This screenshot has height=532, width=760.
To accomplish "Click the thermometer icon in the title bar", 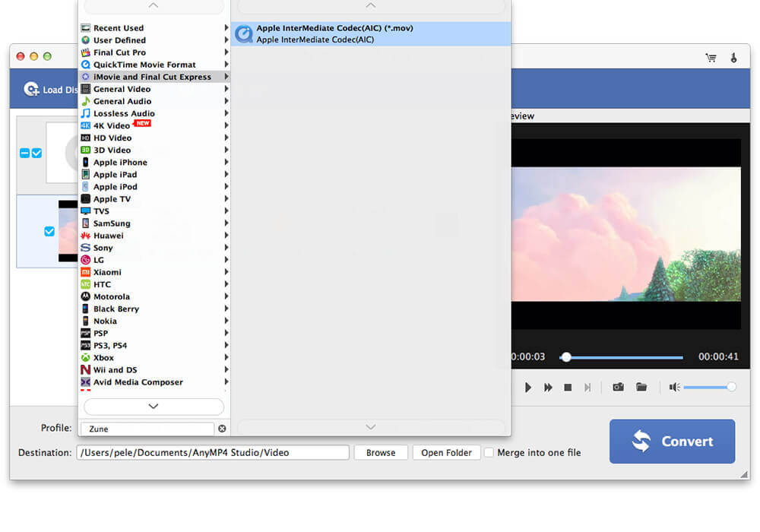I will (734, 59).
